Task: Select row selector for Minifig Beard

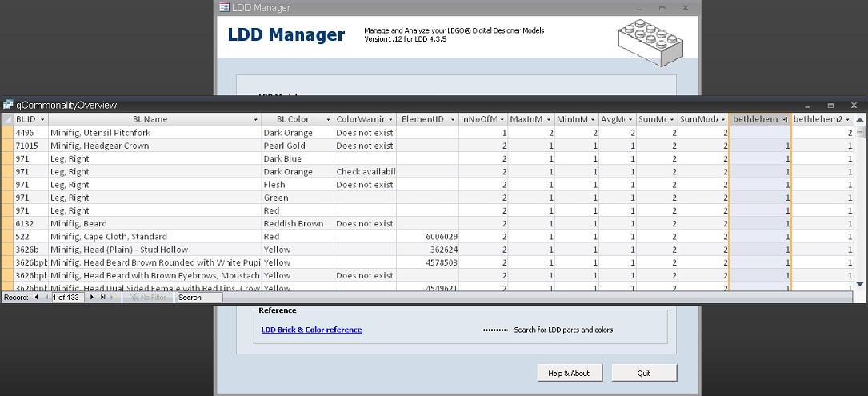Action: point(7,224)
